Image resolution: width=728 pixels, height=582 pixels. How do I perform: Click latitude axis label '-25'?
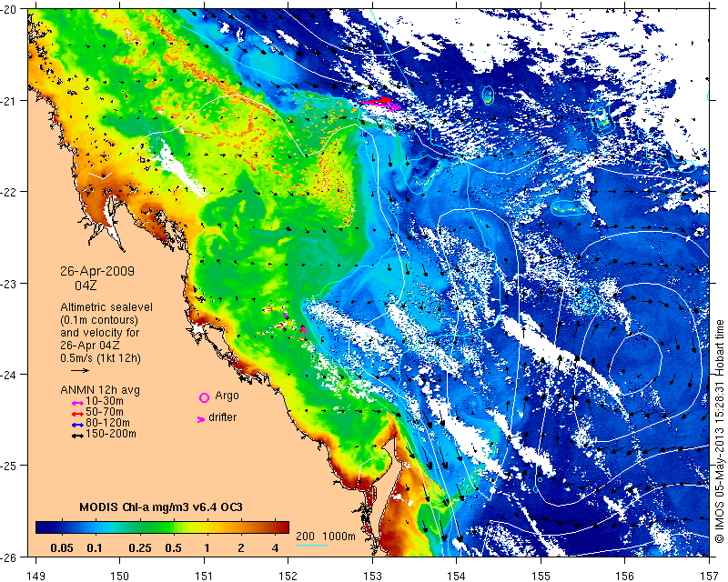coord(9,466)
